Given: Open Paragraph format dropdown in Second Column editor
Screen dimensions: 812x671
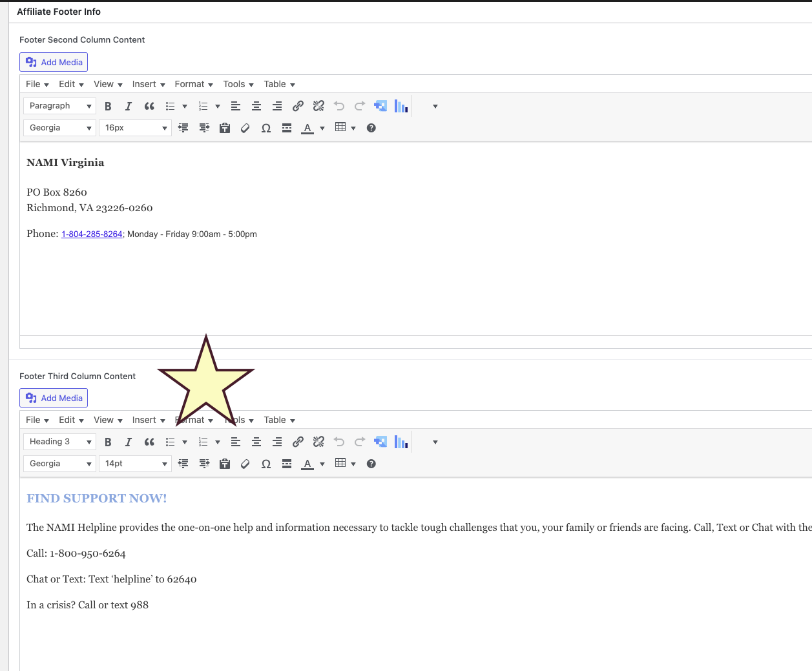Looking at the screenshot, I should pos(59,106).
